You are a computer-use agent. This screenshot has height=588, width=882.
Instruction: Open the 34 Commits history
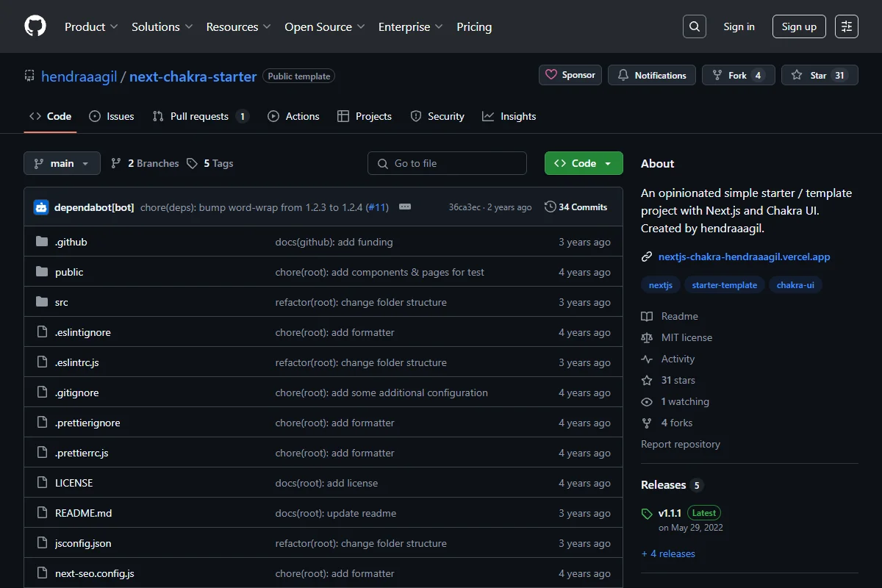576,207
